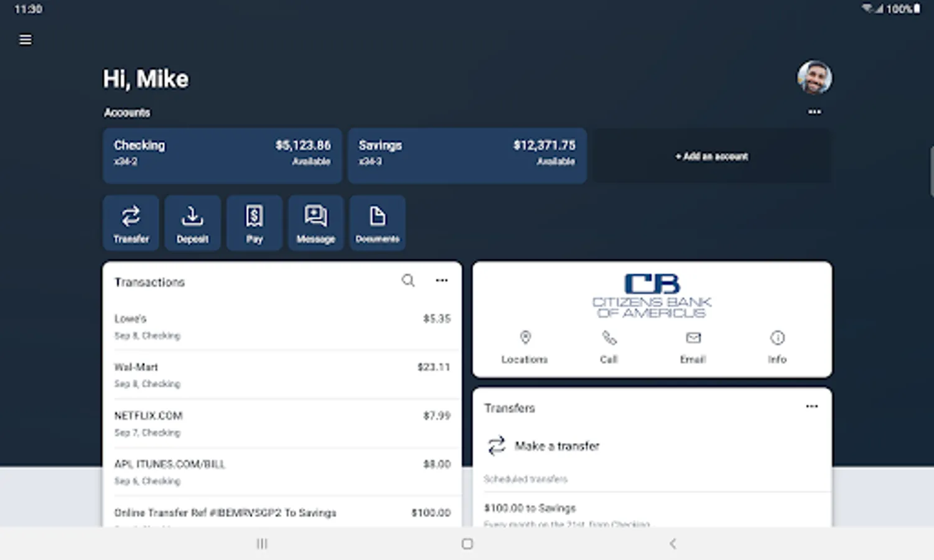Open the Accounts more options menu
This screenshot has height=560, width=934.
coord(815,112)
